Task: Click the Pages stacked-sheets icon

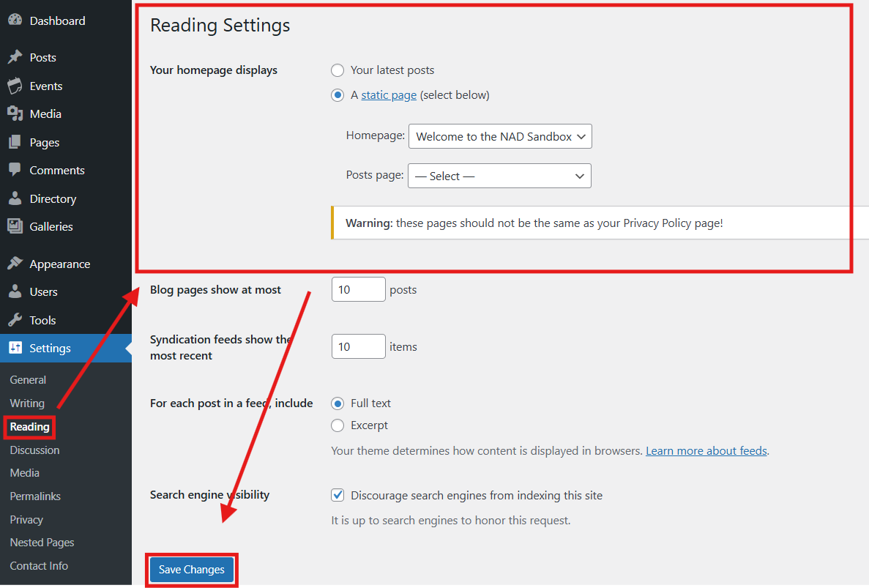Action: click(15, 143)
